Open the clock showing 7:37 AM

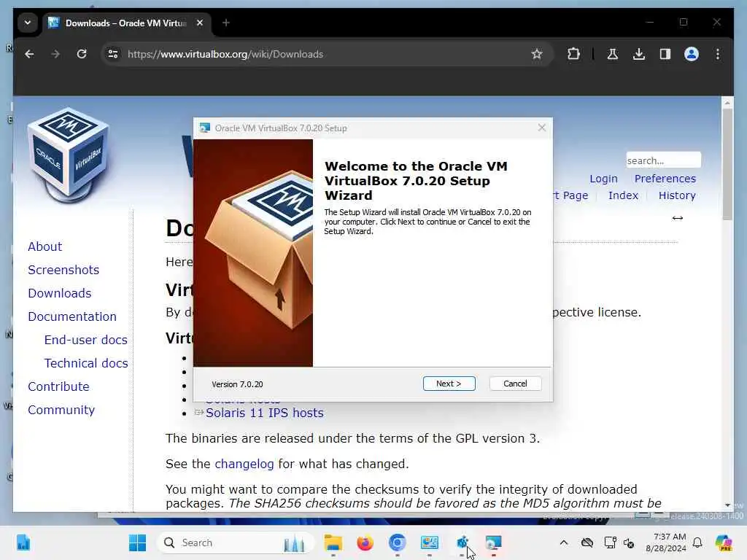pos(666,542)
